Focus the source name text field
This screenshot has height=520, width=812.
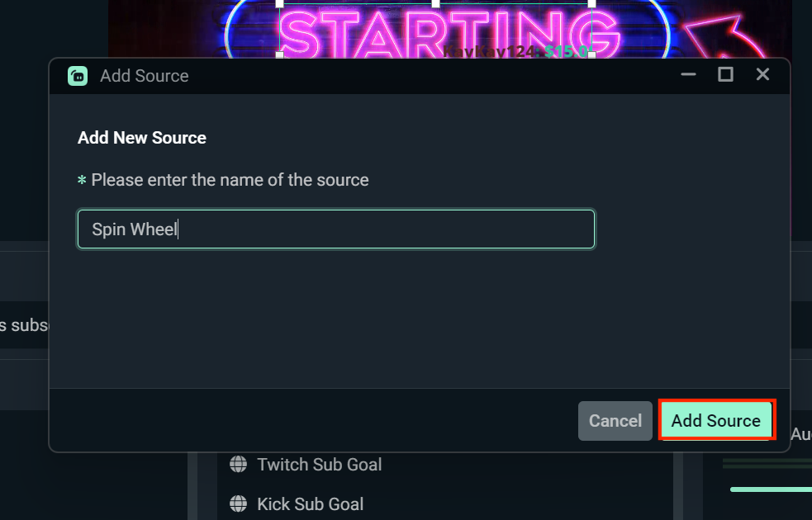335,229
